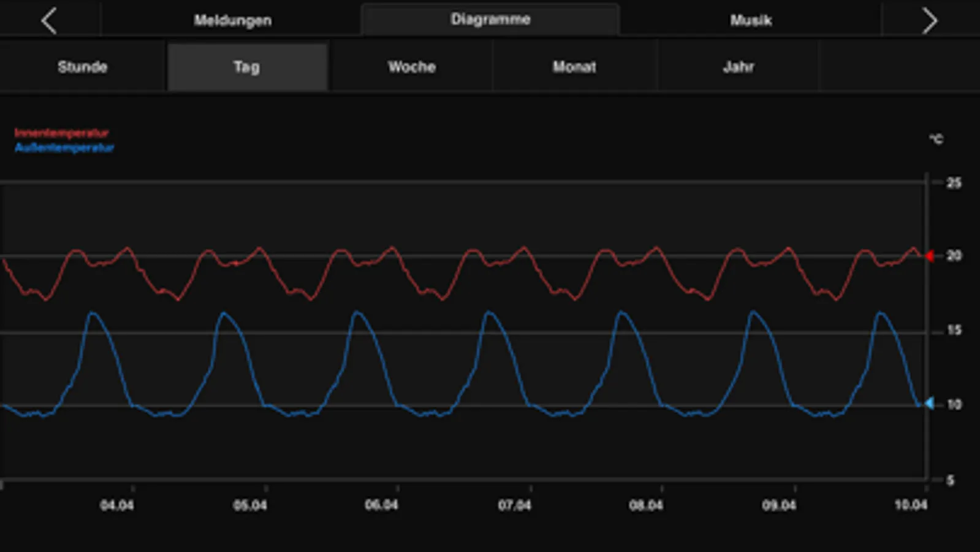Click the 25 axis value
This screenshot has width=980, height=552.
954,183
